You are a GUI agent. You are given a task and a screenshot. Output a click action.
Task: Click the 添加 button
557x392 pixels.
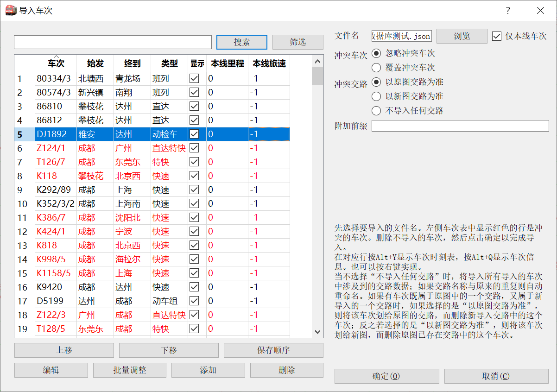pyautogui.click(x=208, y=370)
